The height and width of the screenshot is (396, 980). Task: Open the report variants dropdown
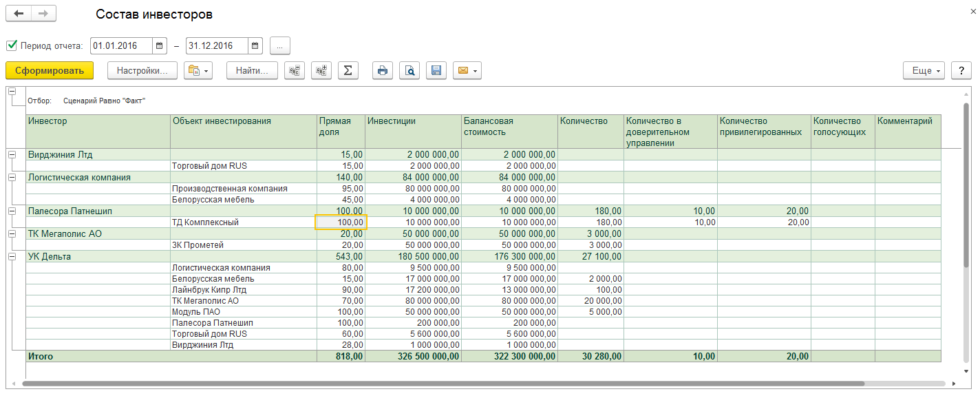(198, 70)
